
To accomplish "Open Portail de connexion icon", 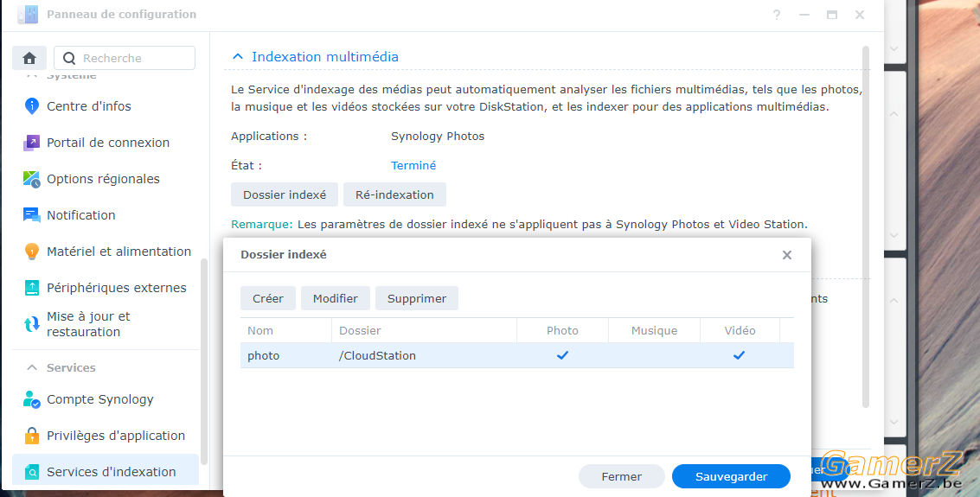I will [31, 143].
